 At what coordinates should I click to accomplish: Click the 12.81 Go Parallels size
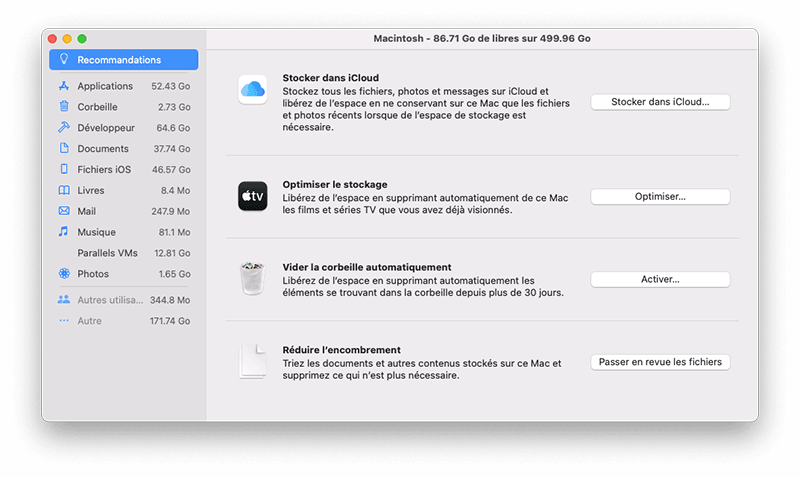click(172, 253)
